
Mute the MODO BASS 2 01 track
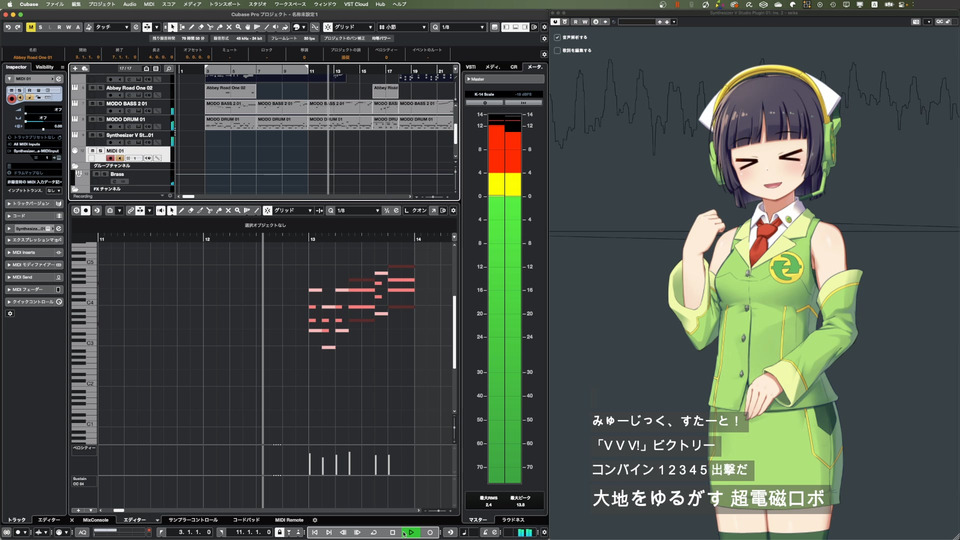(92, 103)
